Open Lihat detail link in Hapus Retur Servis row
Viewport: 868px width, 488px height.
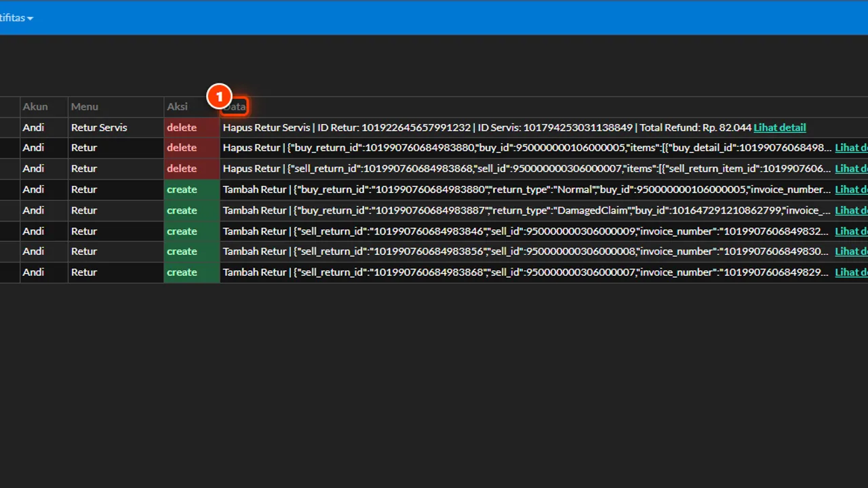pyautogui.click(x=780, y=127)
